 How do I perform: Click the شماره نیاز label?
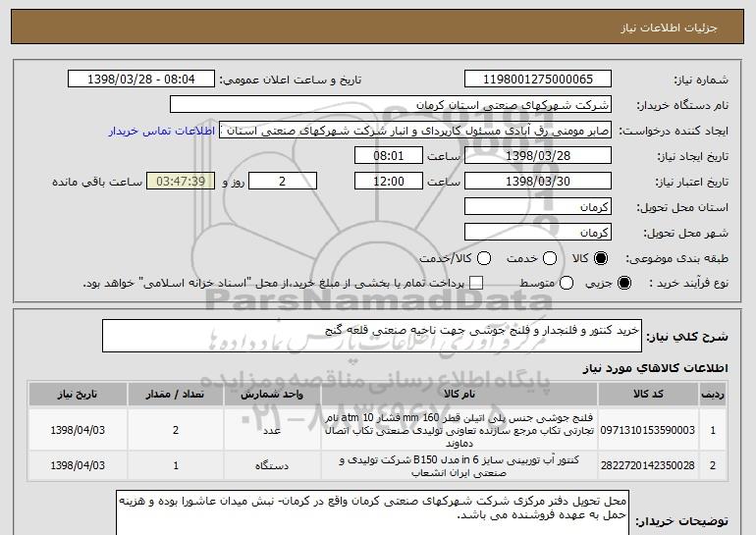701,80
